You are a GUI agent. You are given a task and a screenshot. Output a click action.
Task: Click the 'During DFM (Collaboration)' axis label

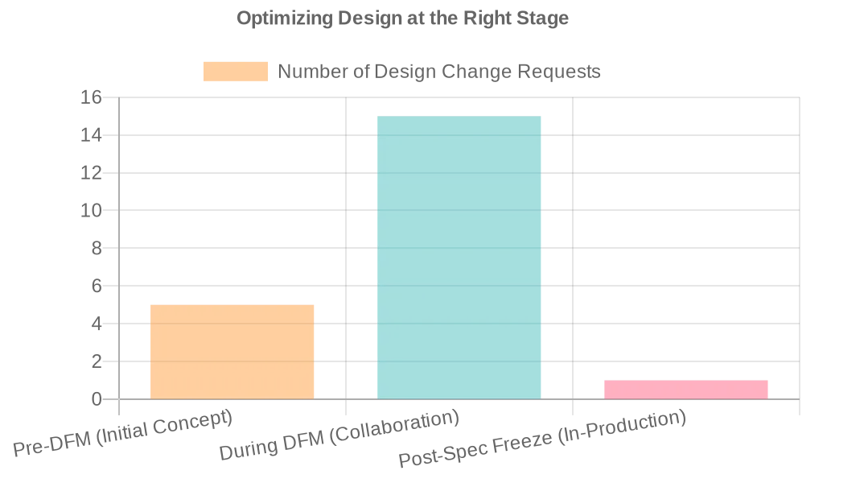339,436
